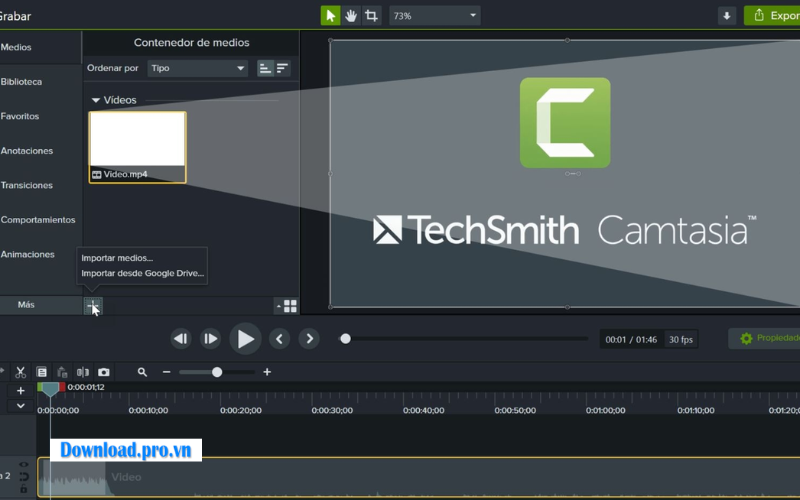
Task: Open the canvas zoom 73% dropdown
Action: (435, 16)
